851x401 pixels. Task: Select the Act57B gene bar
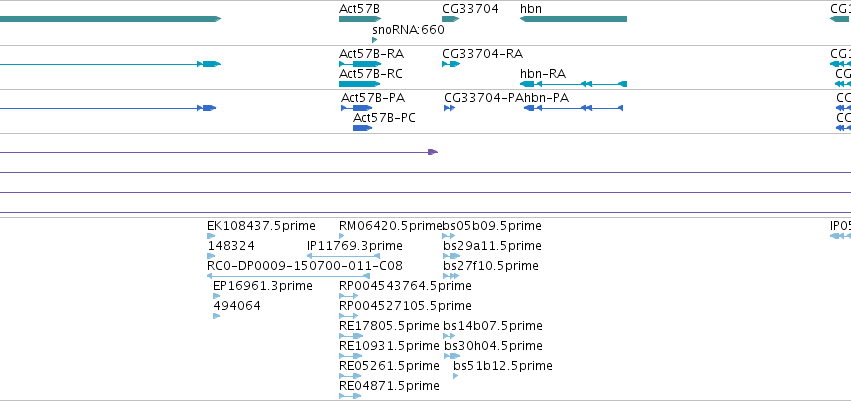point(359,19)
